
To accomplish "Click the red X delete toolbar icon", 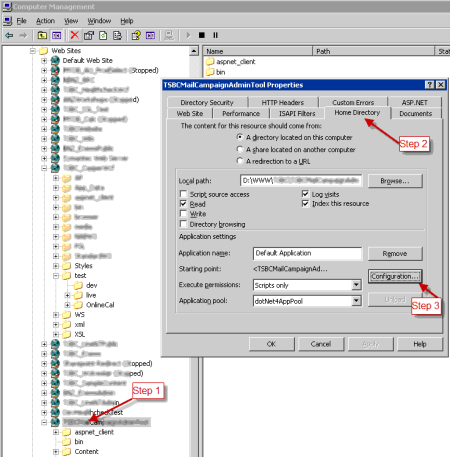I will click(75, 35).
